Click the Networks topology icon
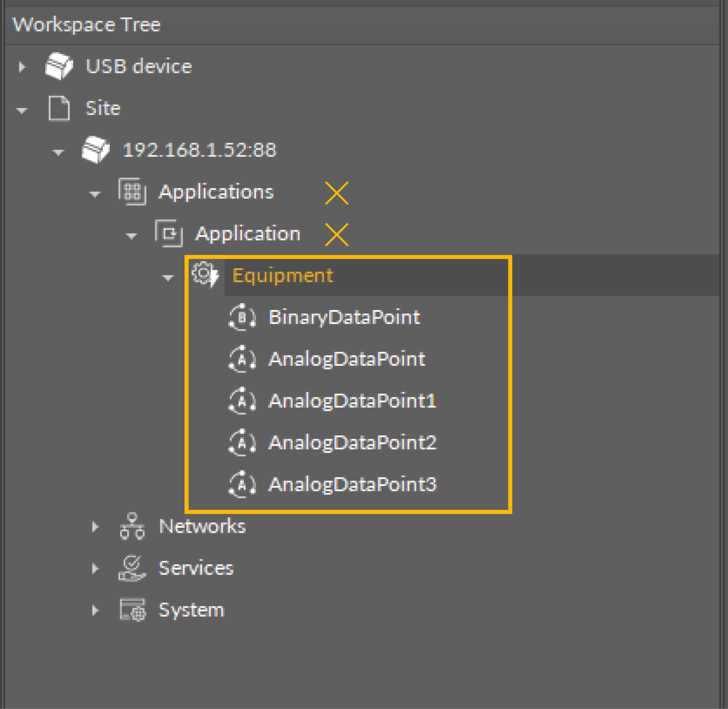The image size is (728, 709). (x=132, y=526)
